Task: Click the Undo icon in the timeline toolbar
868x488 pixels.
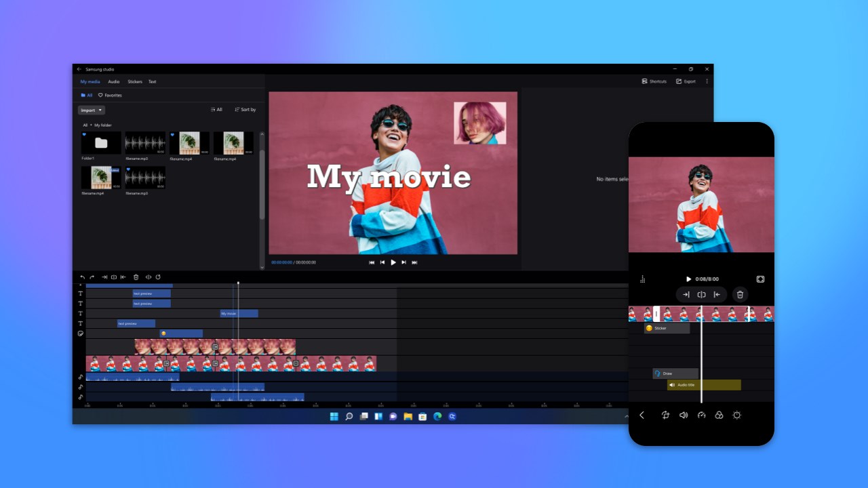Action: [x=82, y=277]
